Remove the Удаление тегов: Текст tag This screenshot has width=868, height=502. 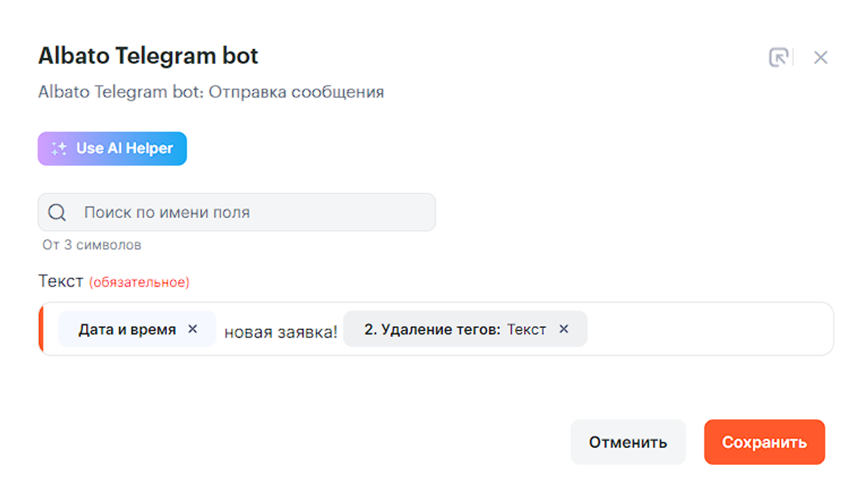tap(563, 329)
